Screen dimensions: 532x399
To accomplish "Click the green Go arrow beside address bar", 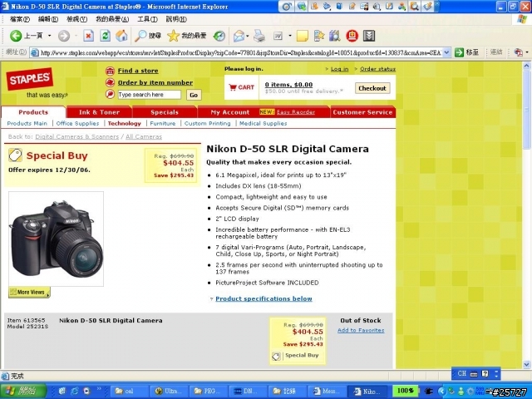I will (459, 52).
